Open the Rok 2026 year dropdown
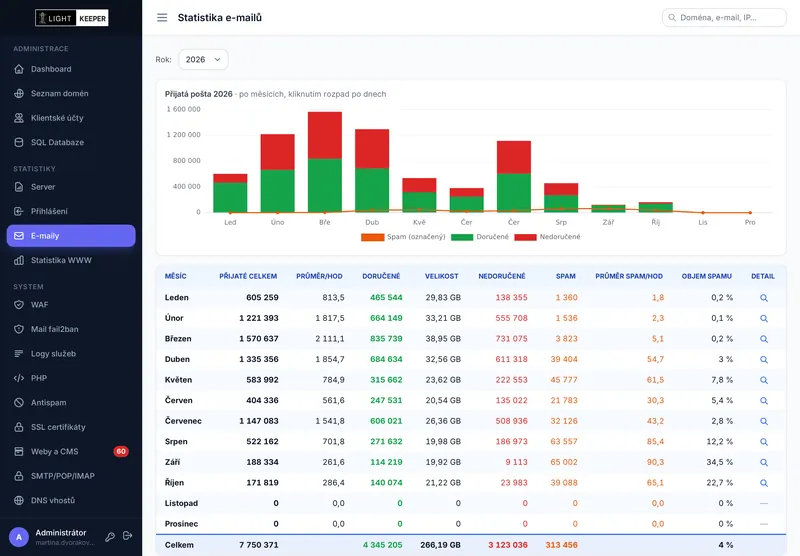Screen dimensions: 800x556 203,60
